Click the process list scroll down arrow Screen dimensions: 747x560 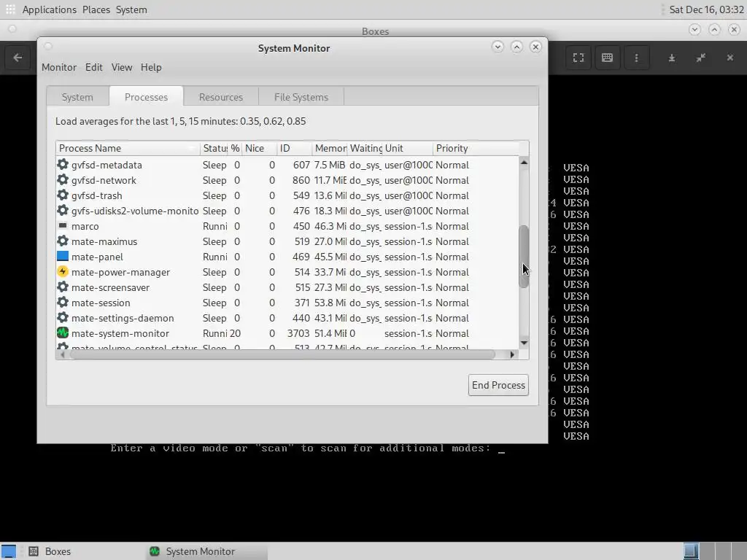[x=524, y=343]
